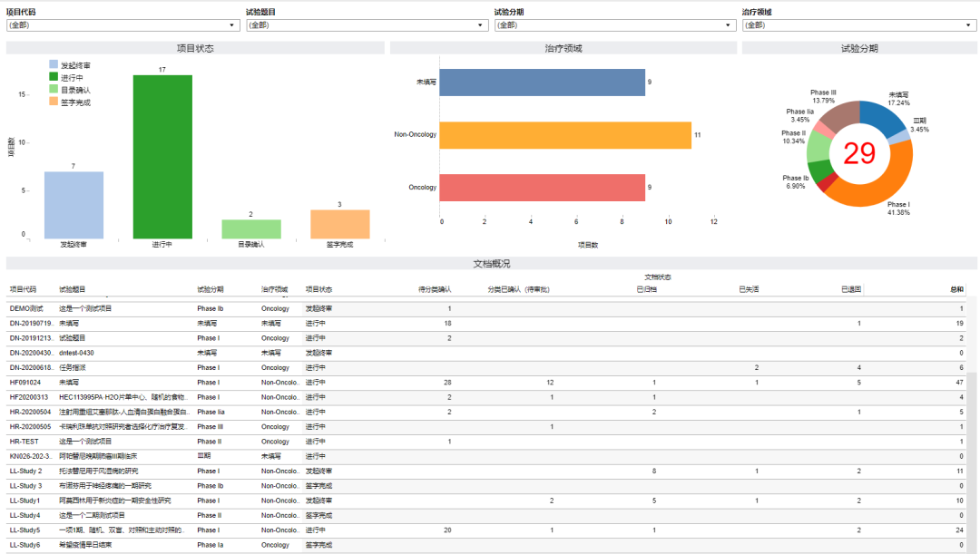Click the 已归档 column header
The image size is (980, 554).
(x=646, y=289)
